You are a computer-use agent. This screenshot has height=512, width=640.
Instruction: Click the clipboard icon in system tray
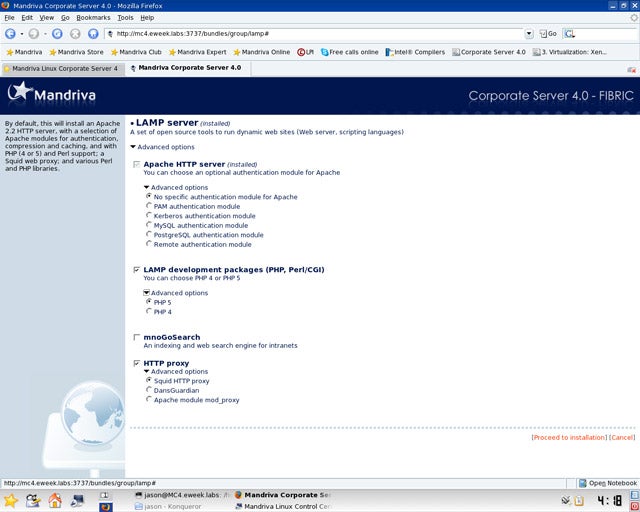(x=579, y=501)
